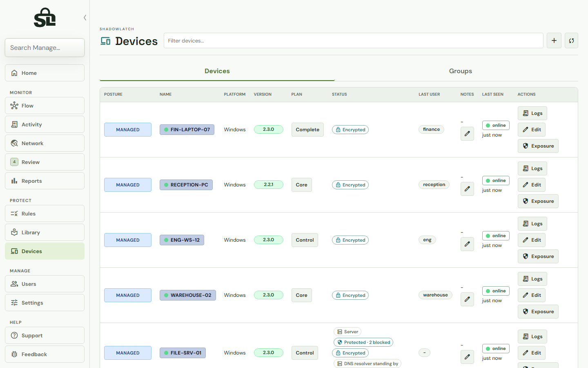Image resolution: width=588 pixels, height=368 pixels.
Task: View Exposure for WAREHOUSE-02
Action: pyautogui.click(x=538, y=312)
